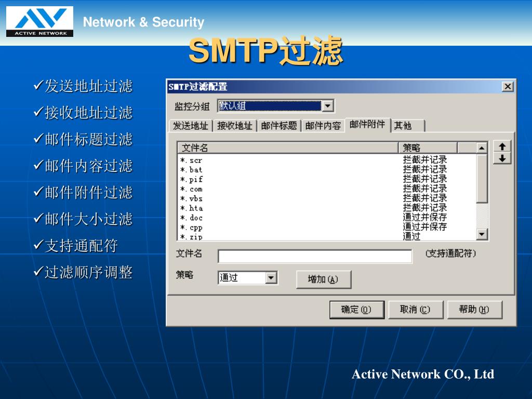Sort by the 文件名 column header

pyautogui.click(x=288, y=148)
